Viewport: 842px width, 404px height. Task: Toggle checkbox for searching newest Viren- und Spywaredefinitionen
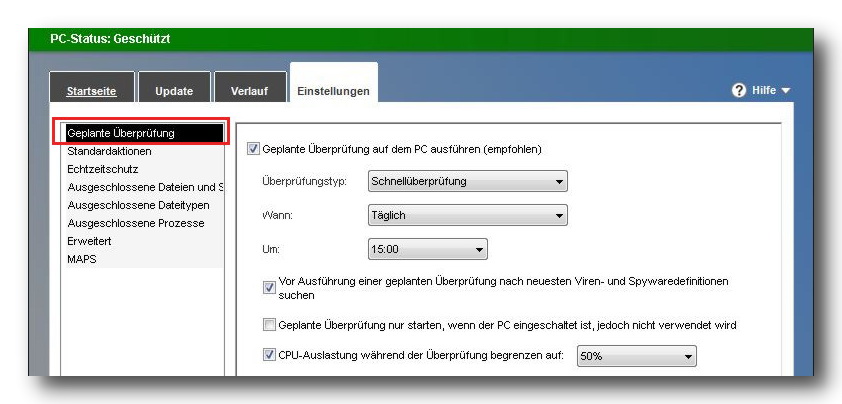coord(269,288)
